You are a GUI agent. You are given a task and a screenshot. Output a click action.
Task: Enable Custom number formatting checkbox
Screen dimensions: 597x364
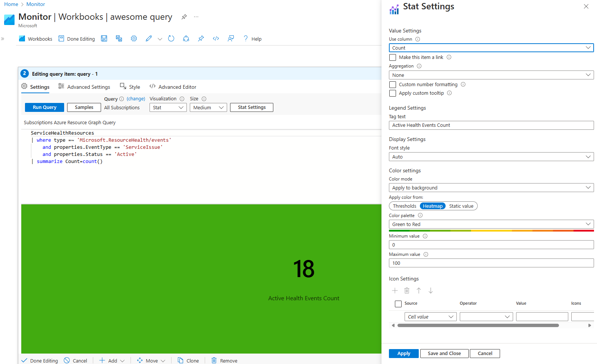click(x=393, y=85)
